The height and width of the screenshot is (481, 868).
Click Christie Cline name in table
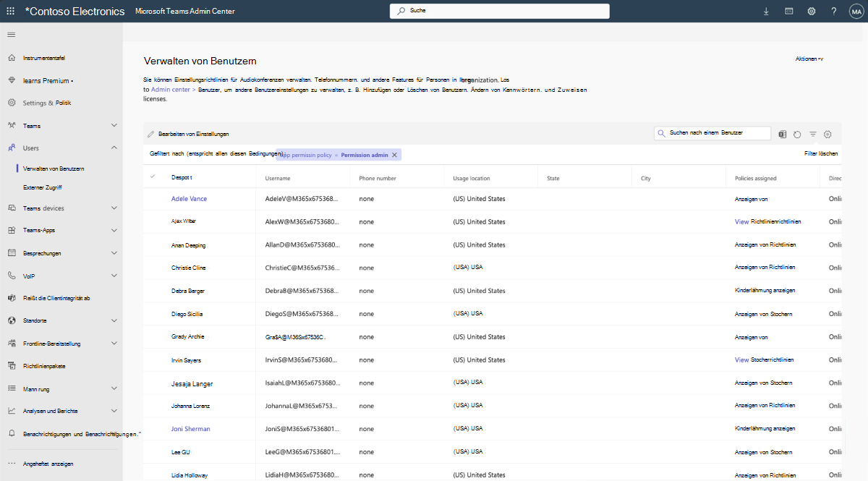[x=188, y=268]
